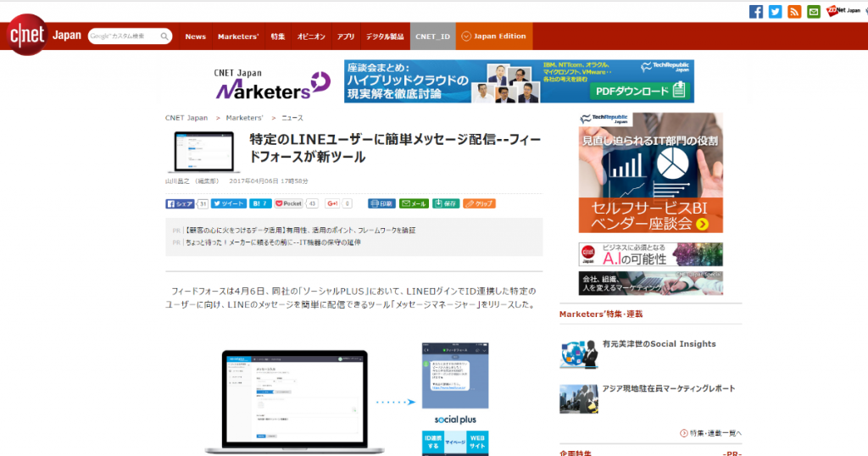Viewport: 868px width, 456px height.
Task: Open the CNET Japan Marketers logo
Action: tap(272, 84)
